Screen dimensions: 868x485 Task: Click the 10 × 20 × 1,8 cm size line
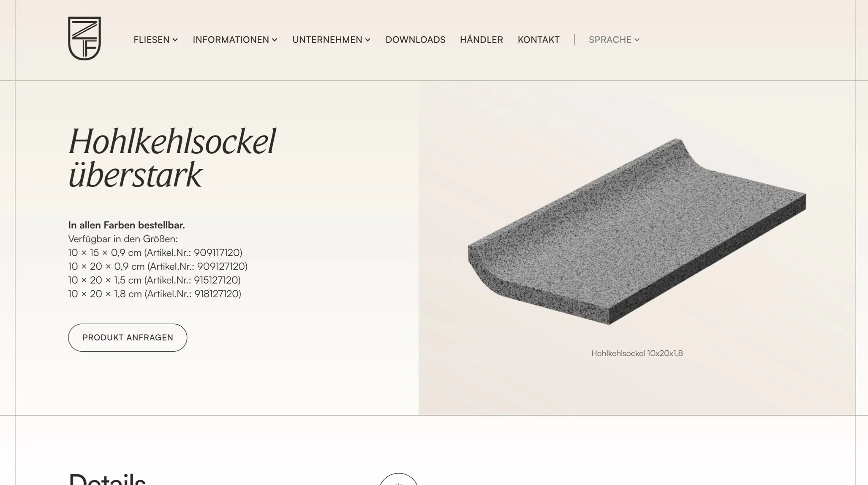155,294
